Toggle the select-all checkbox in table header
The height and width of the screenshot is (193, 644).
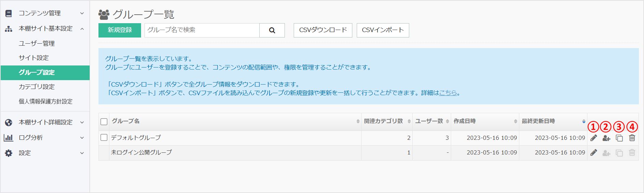coord(104,122)
